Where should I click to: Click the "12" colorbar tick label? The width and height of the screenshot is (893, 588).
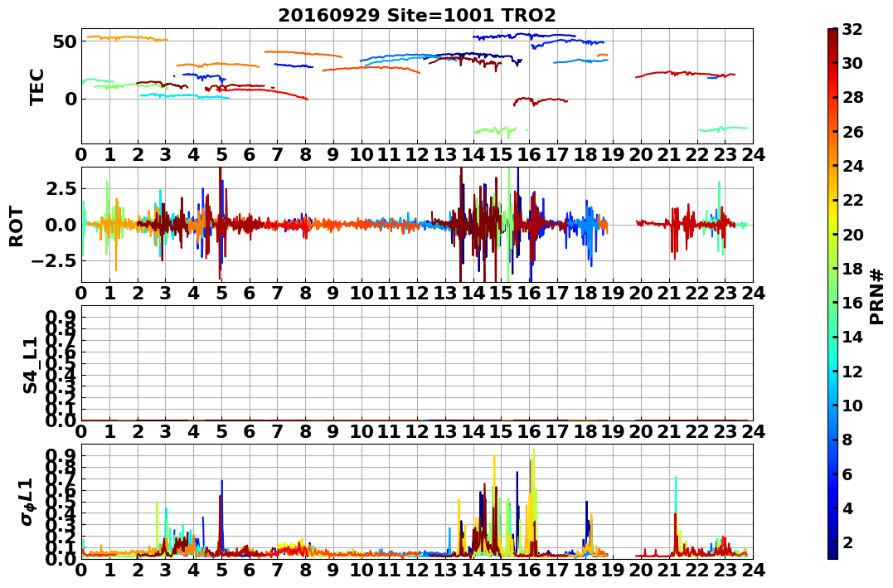852,371
